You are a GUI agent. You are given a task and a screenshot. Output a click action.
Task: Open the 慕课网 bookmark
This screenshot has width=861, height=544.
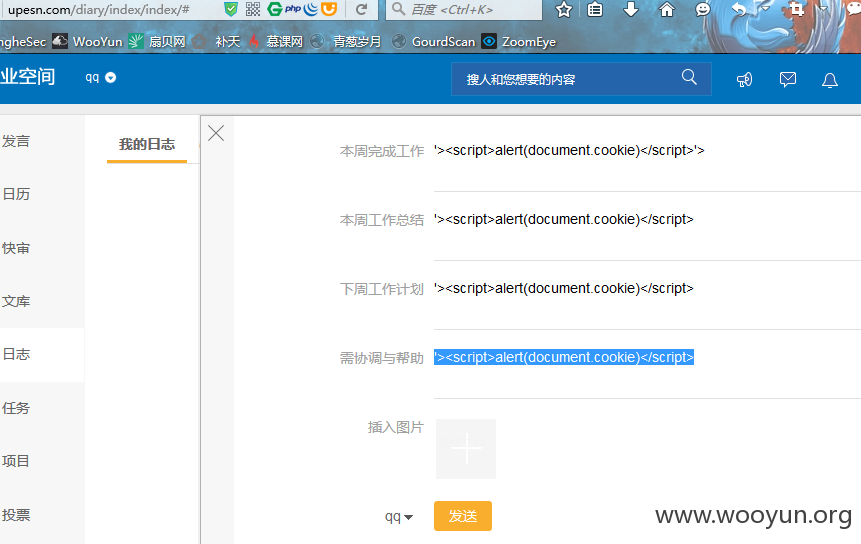(x=276, y=42)
